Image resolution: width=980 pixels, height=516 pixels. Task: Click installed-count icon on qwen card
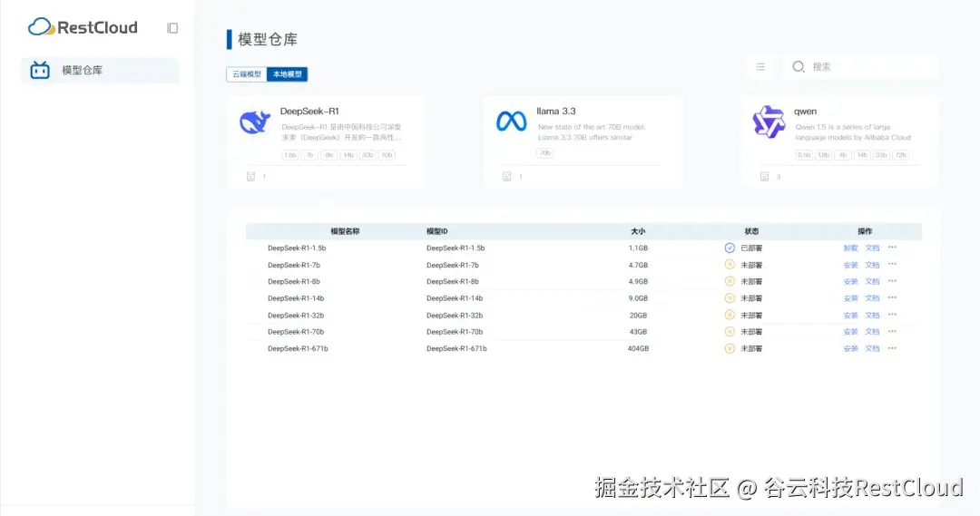point(764,176)
